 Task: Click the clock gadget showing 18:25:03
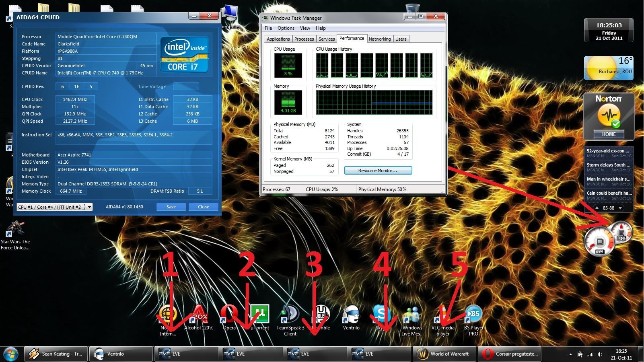(609, 30)
